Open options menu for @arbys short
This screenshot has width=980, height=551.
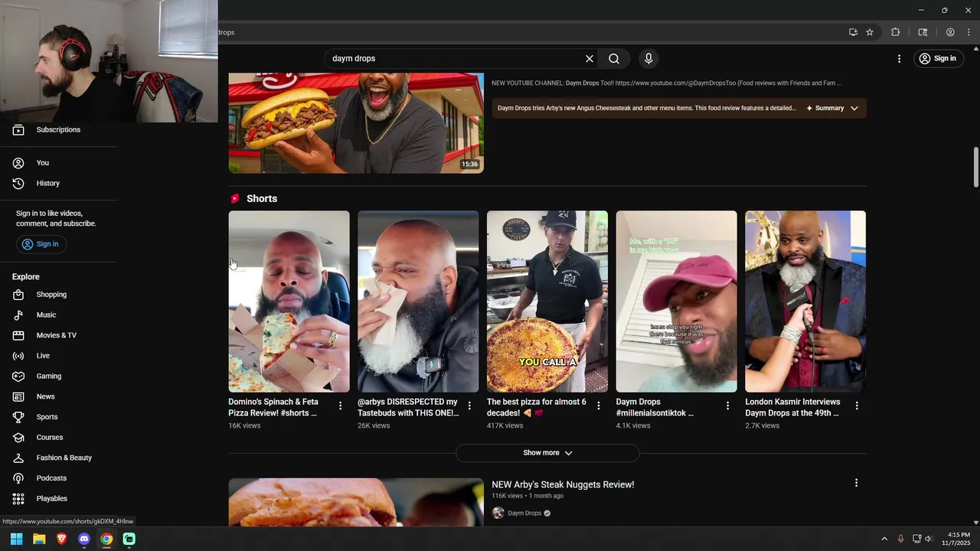click(469, 406)
